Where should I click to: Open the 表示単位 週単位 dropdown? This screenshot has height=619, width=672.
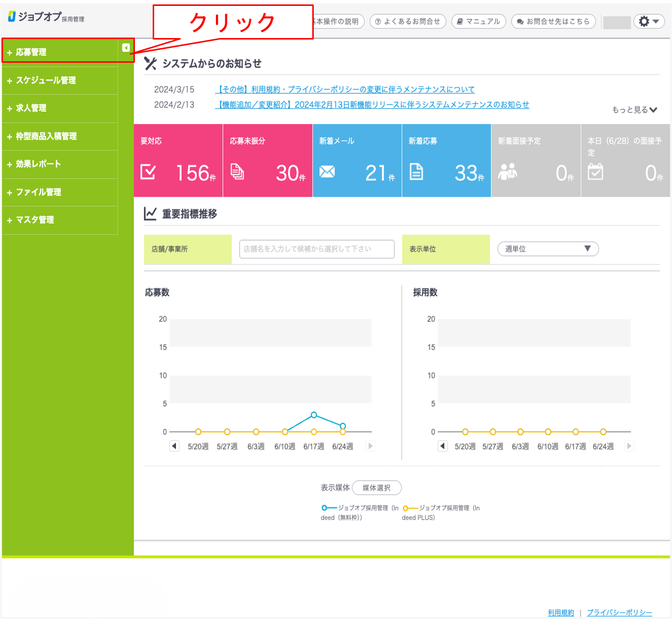tap(547, 249)
